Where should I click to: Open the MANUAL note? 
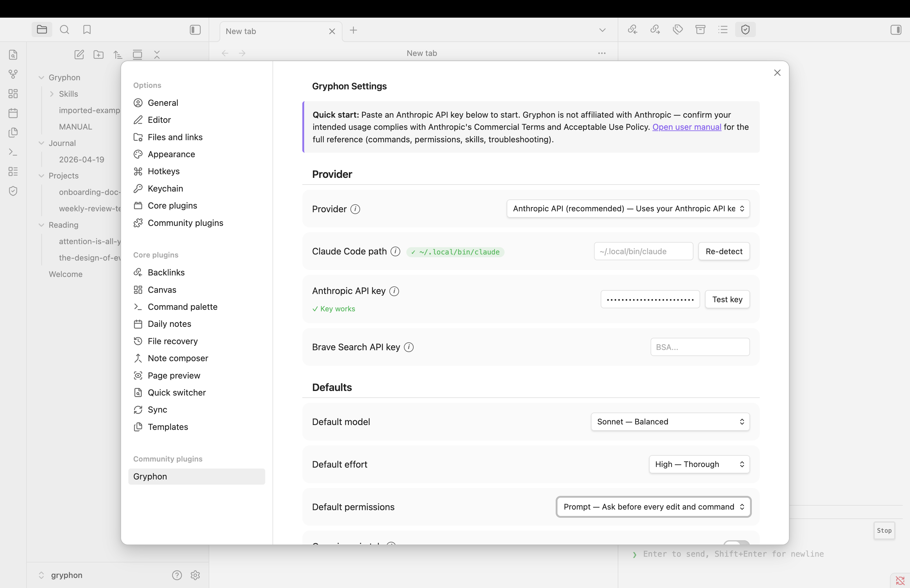pos(75,127)
